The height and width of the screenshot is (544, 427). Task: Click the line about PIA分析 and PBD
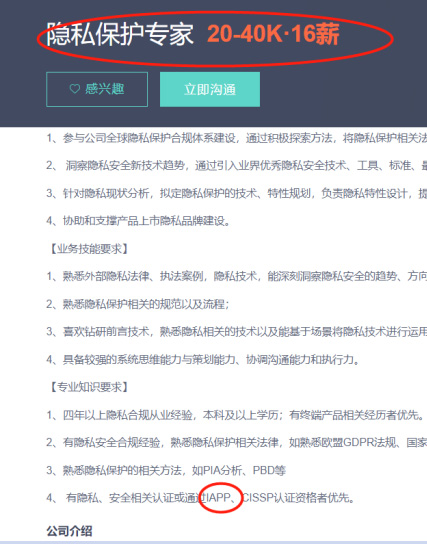point(166,470)
